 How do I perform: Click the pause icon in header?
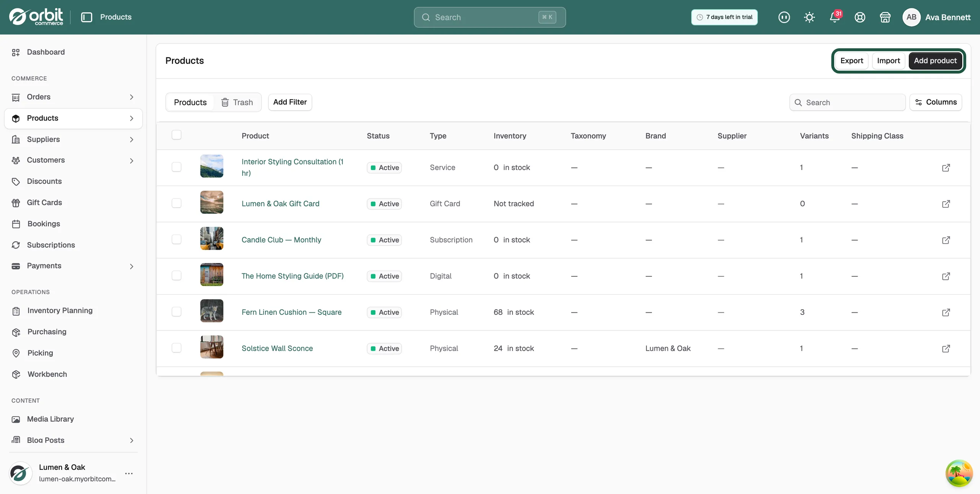tap(784, 17)
